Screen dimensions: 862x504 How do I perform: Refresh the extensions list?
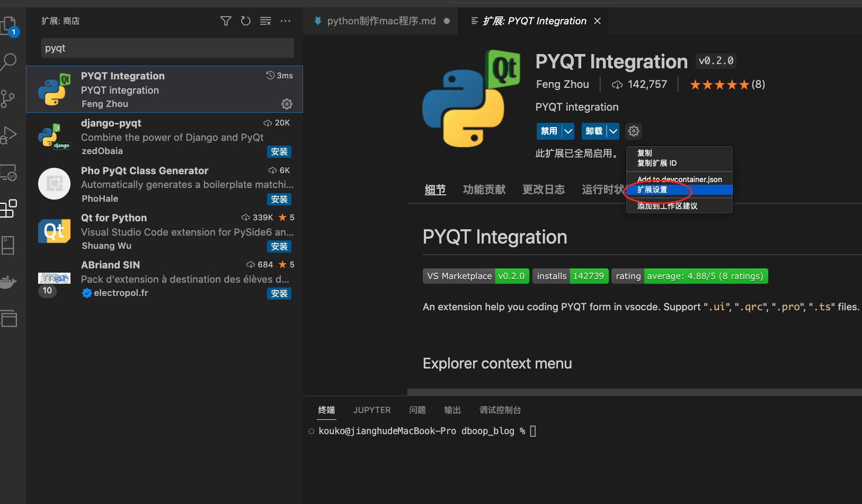click(x=245, y=21)
